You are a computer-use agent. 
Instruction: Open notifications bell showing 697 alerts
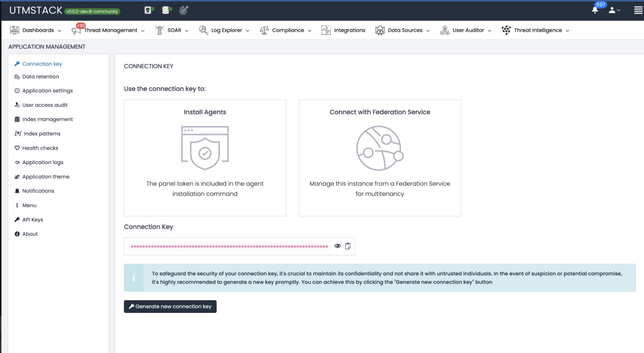tap(595, 10)
